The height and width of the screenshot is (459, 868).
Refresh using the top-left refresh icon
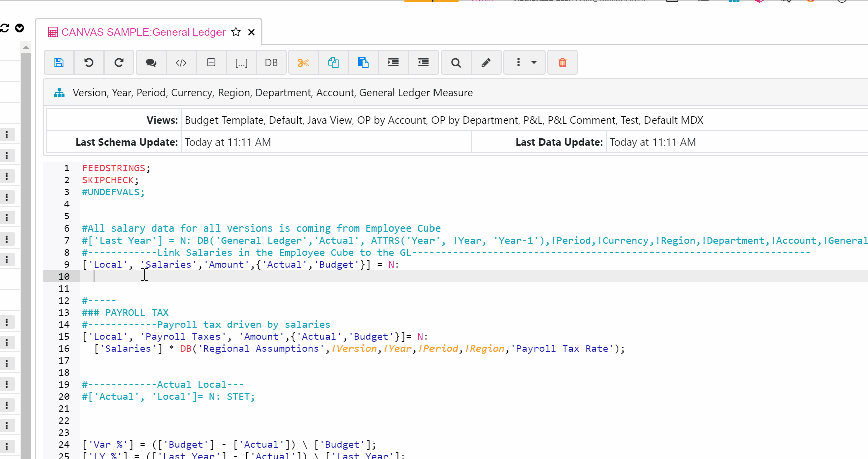(5, 28)
